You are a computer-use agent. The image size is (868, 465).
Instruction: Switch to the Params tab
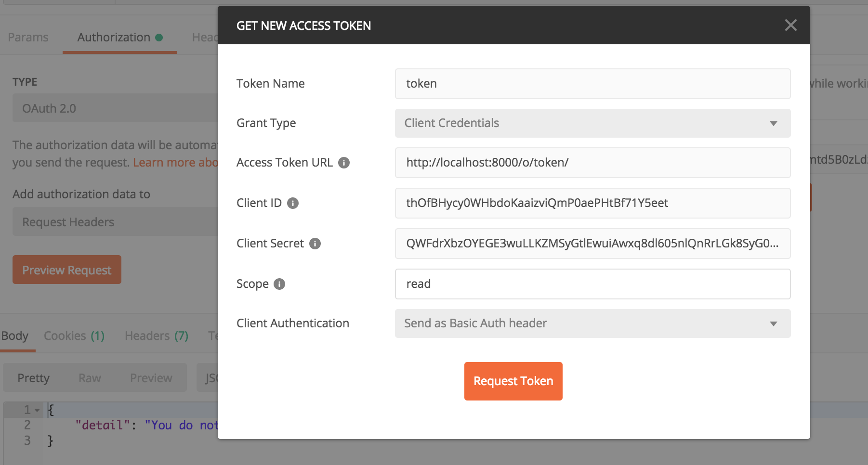click(x=28, y=37)
